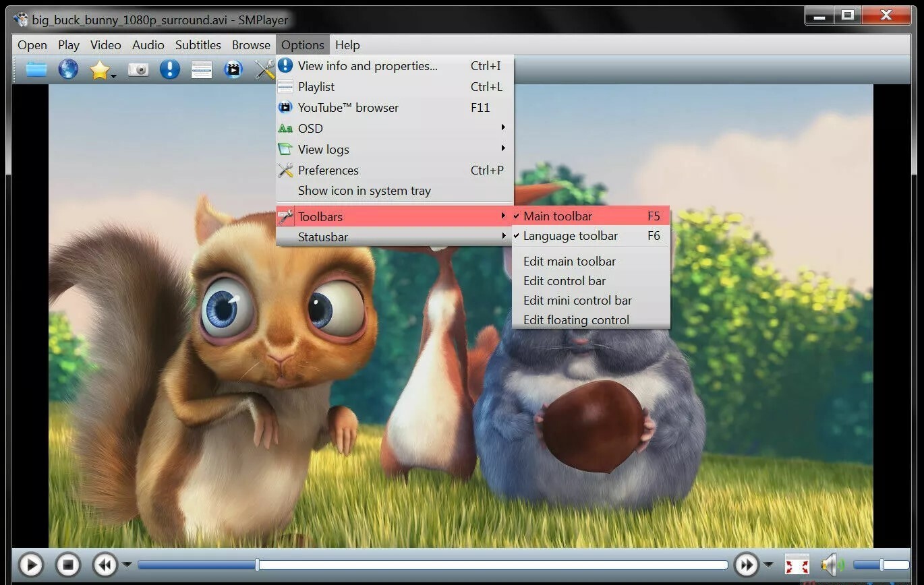
Task: Open the Play menu
Action: tap(69, 45)
